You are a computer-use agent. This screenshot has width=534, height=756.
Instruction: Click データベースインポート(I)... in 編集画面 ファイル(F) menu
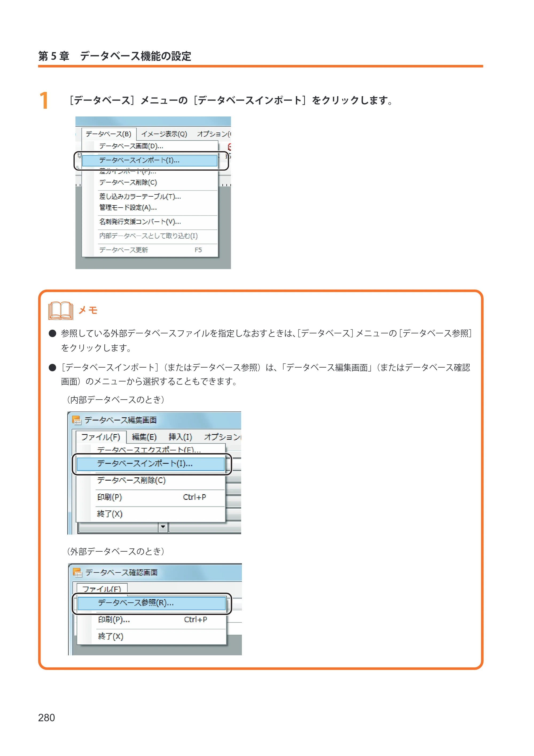coord(151,464)
